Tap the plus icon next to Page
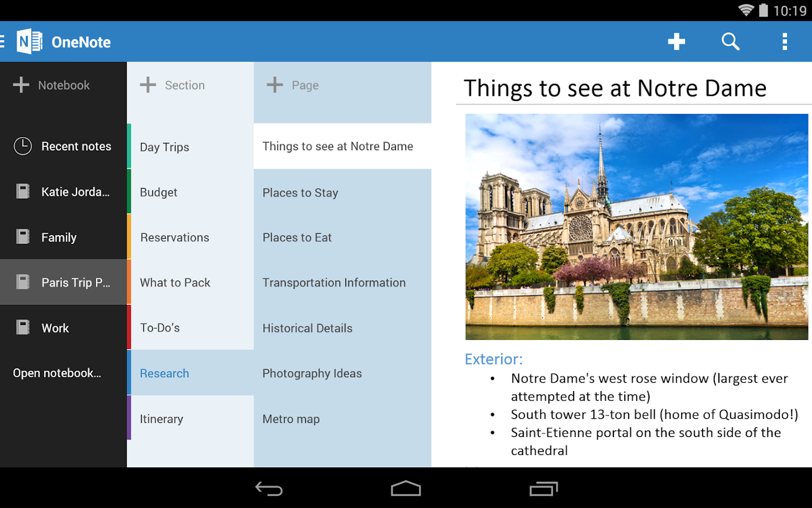This screenshot has width=812, height=508. [275, 85]
